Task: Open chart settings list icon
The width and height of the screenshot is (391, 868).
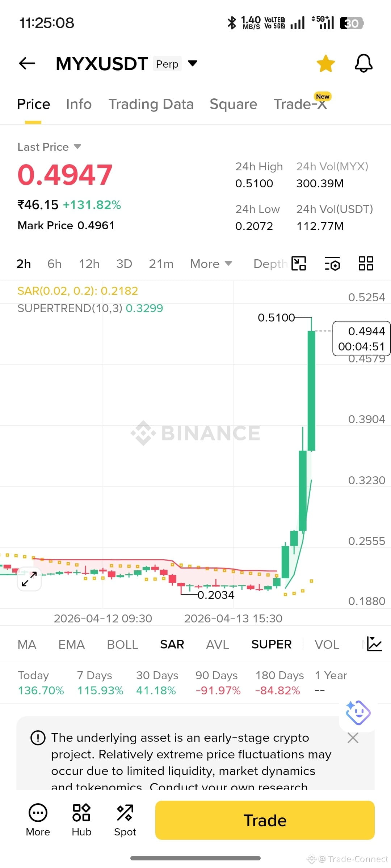Action: pos(332,263)
